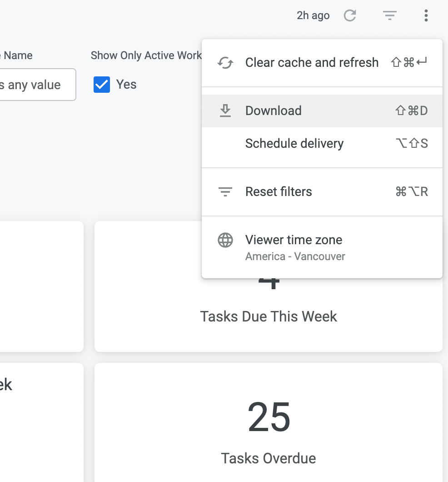This screenshot has height=482, width=448.
Task: Choose Reset filters menu entry
Action: point(322,192)
